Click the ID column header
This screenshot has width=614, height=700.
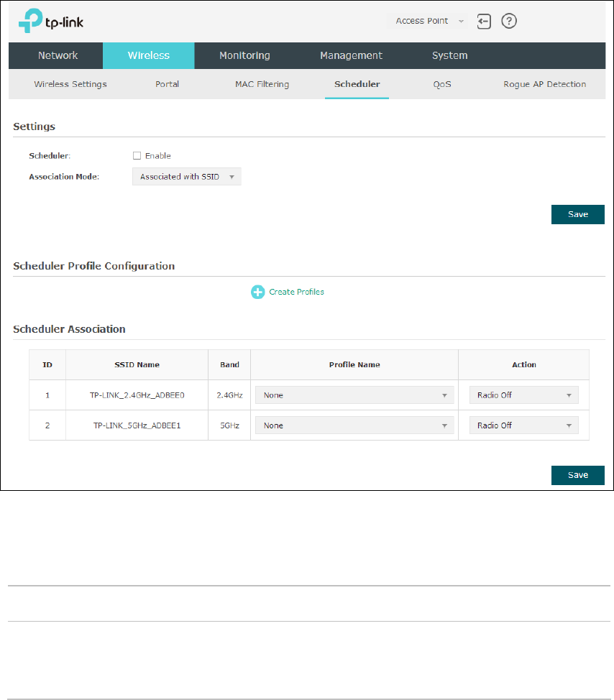47,364
